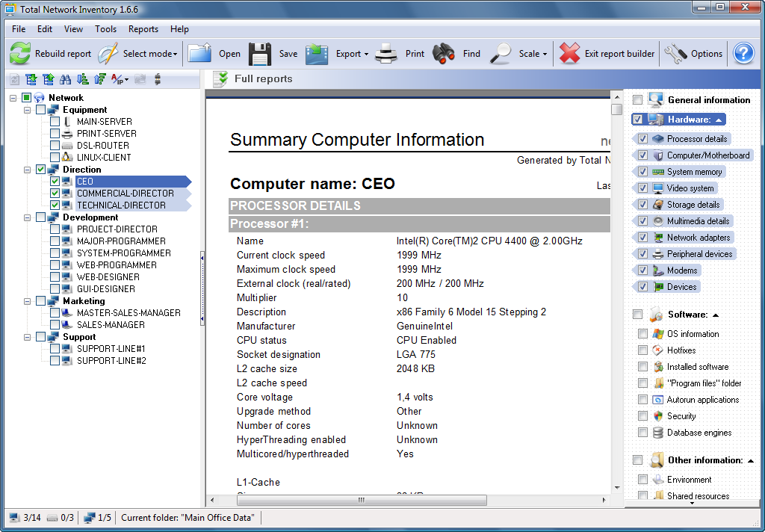The width and height of the screenshot is (765, 532).
Task: Click the Export icon in the toolbar
Action: [x=317, y=53]
